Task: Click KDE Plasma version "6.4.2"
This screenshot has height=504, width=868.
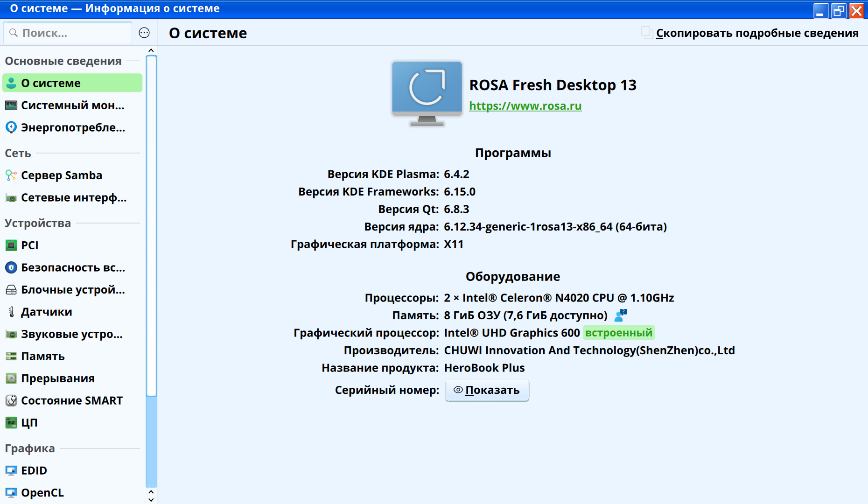Action: 456,174
